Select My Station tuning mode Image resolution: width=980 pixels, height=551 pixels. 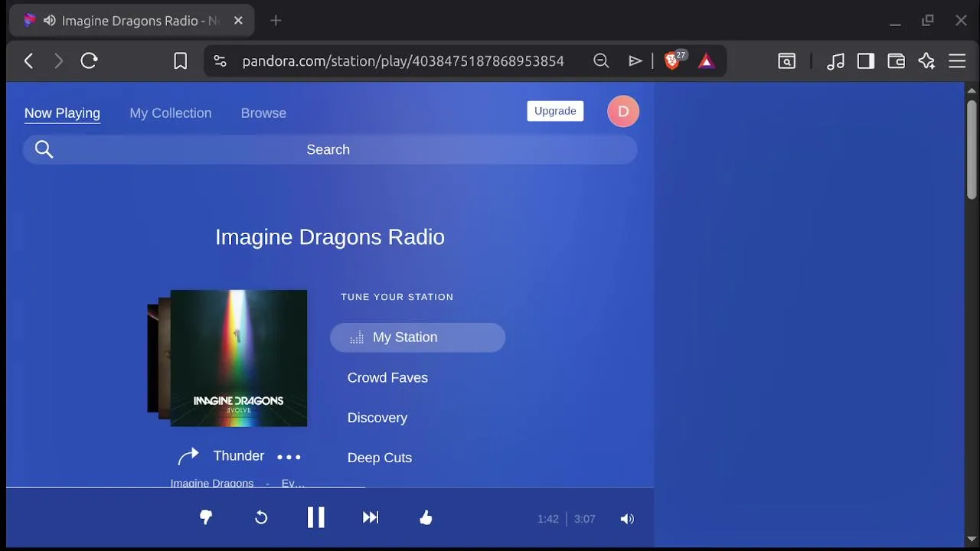(417, 337)
